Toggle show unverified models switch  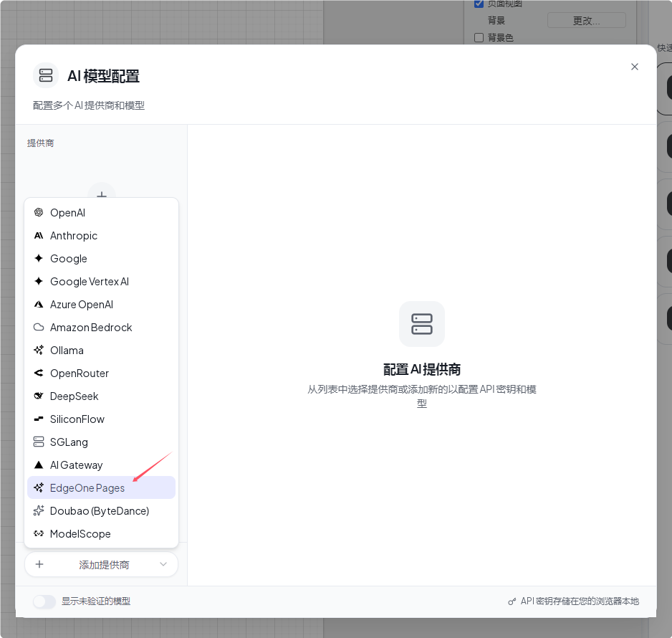[x=44, y=601]
